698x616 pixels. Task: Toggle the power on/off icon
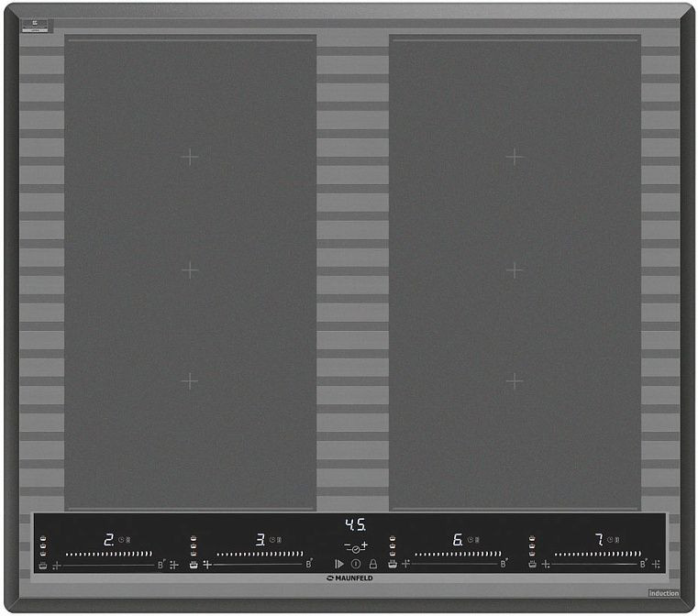(x=356, y=564)
